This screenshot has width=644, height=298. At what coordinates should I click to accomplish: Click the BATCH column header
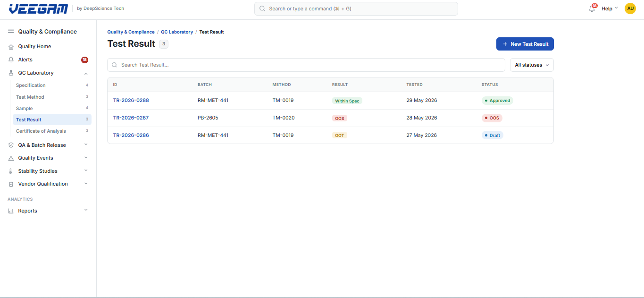coord(205,85)
